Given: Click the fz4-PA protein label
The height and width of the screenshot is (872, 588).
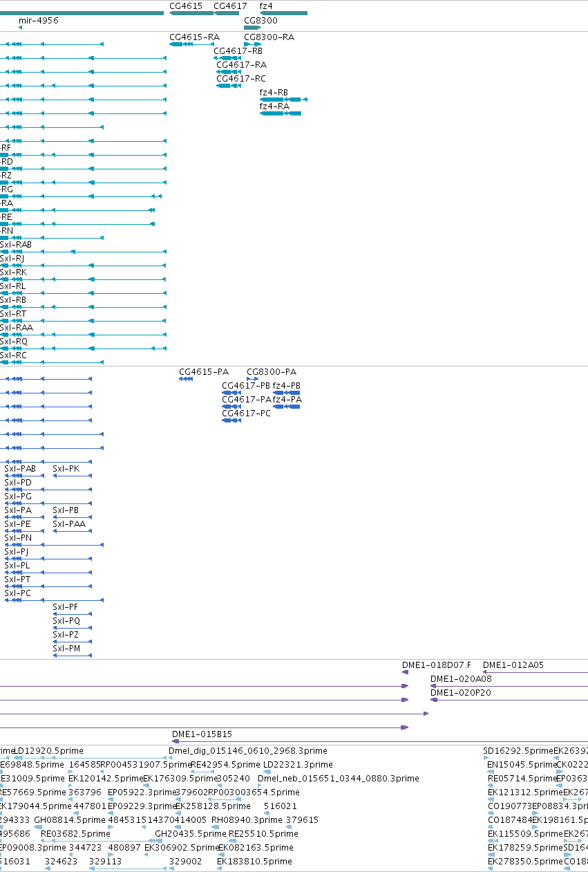Looking at the screenshot, I should pos(287,399).
